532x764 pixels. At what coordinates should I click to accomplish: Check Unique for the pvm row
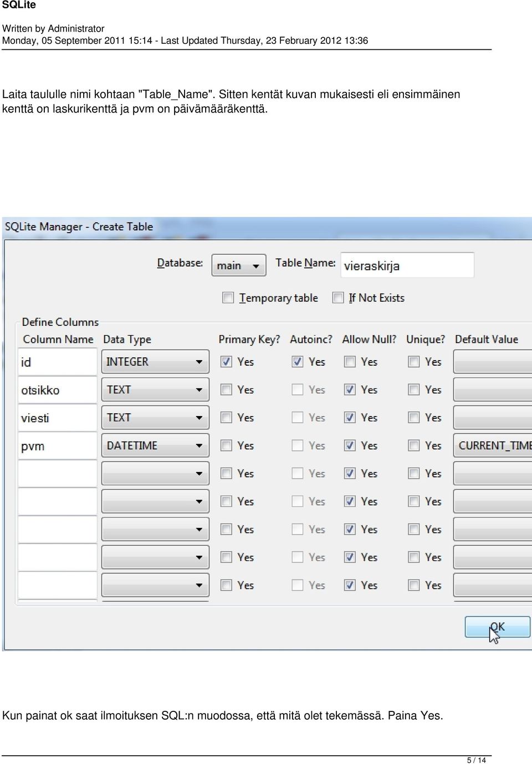click(x=414, y=445)
